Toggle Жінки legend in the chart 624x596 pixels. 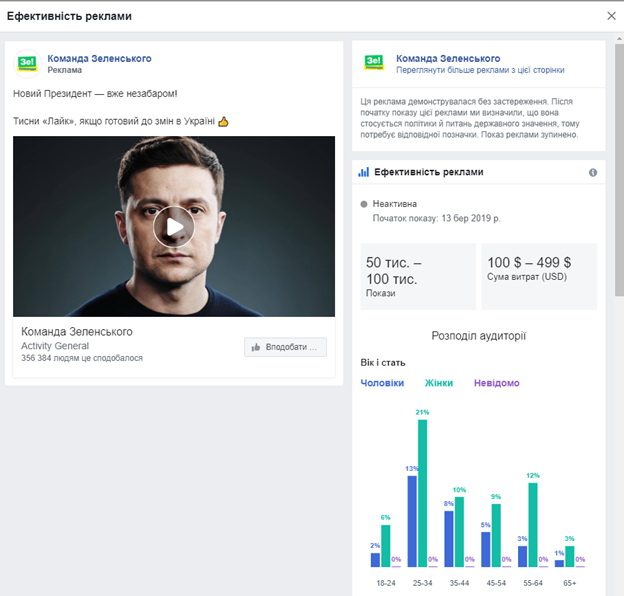(x=438, y=383)
